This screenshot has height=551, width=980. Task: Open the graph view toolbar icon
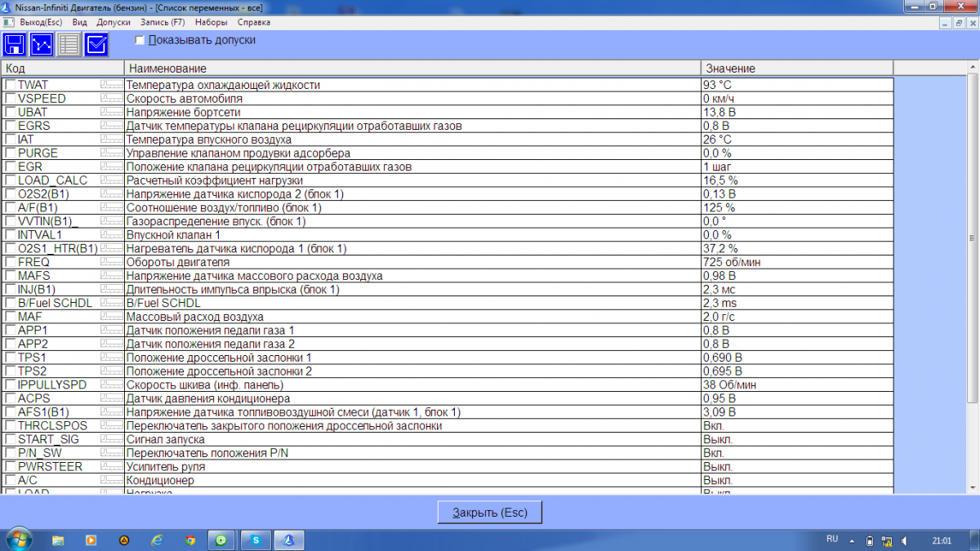(x=42, y=45)
